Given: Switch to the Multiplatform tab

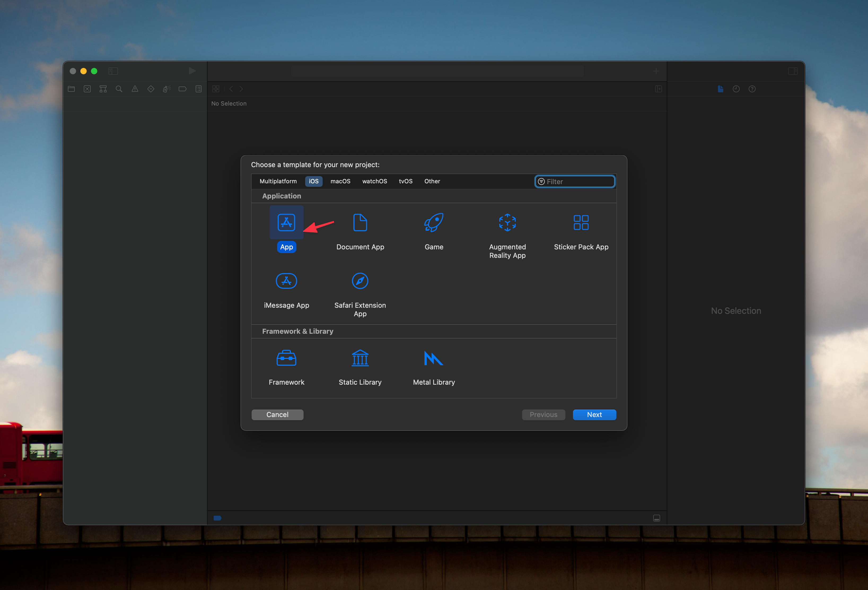Looking at the screenshot, I should coord(278,181).
